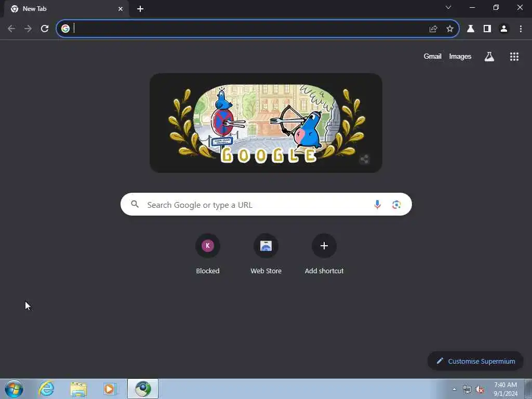Viewport: 532px width, 399px height.
Task: Select the New Tab tab
Action: click(66, 9)
